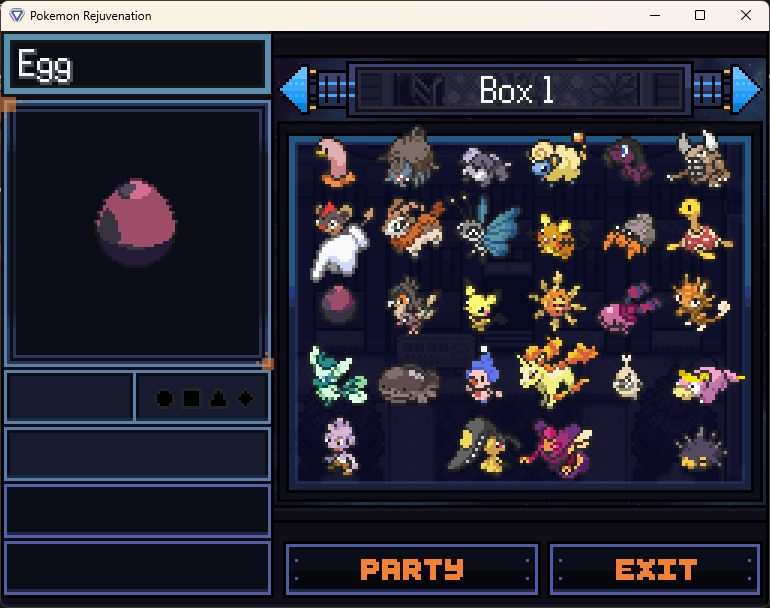Pick the gray lying Stunfisk-like sprite
Screen dimensions: 770x608
pyautogui.click(x=410, y=383)
